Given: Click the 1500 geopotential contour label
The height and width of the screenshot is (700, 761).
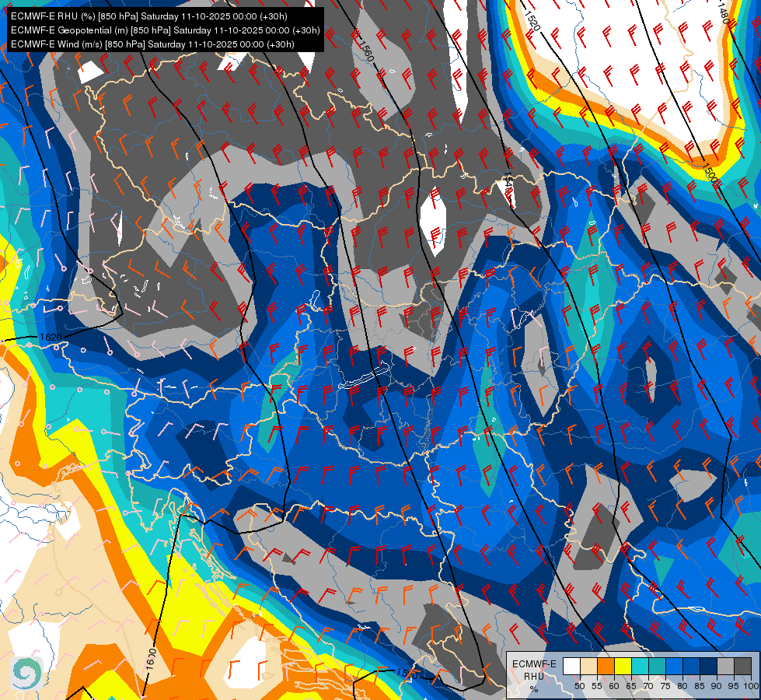Looking at the screenshot, I should tap(710, 173).
